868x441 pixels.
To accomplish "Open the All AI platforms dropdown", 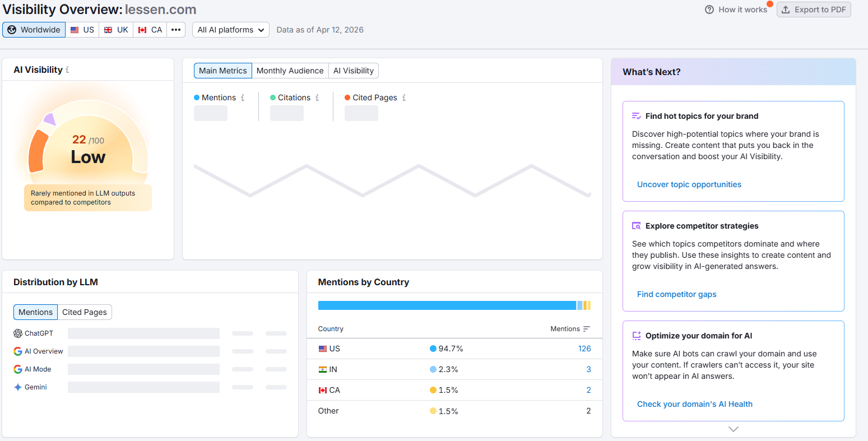I will 230,29.
